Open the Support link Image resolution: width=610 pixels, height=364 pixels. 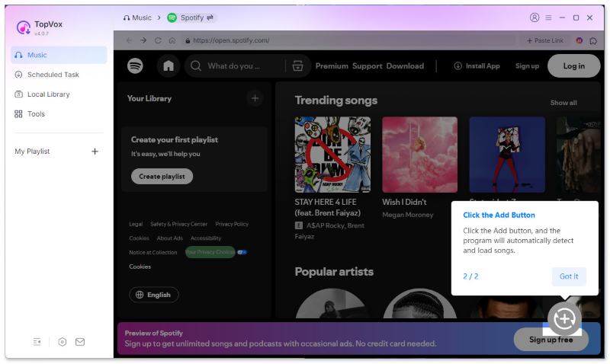pos(368,66)
